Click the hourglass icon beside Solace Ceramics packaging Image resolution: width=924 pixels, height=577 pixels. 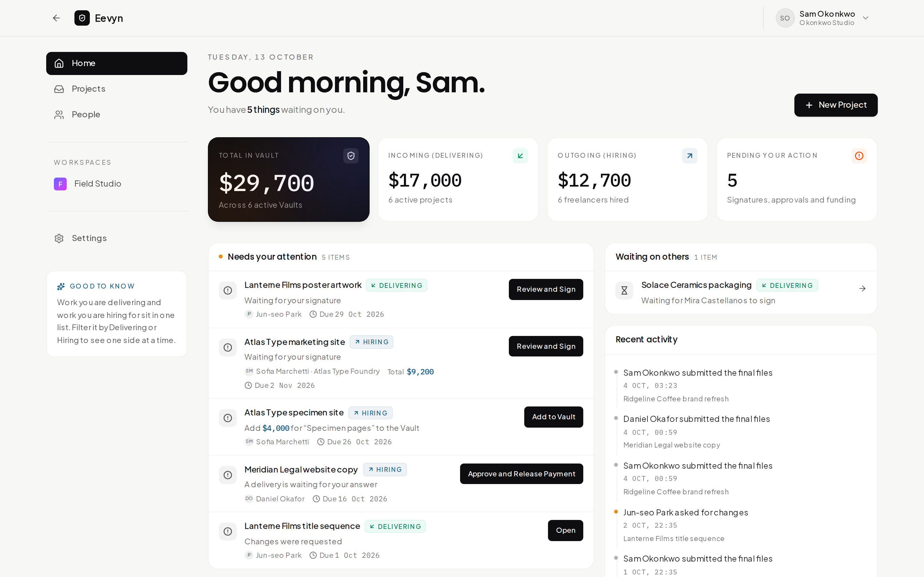click(624, 290)
